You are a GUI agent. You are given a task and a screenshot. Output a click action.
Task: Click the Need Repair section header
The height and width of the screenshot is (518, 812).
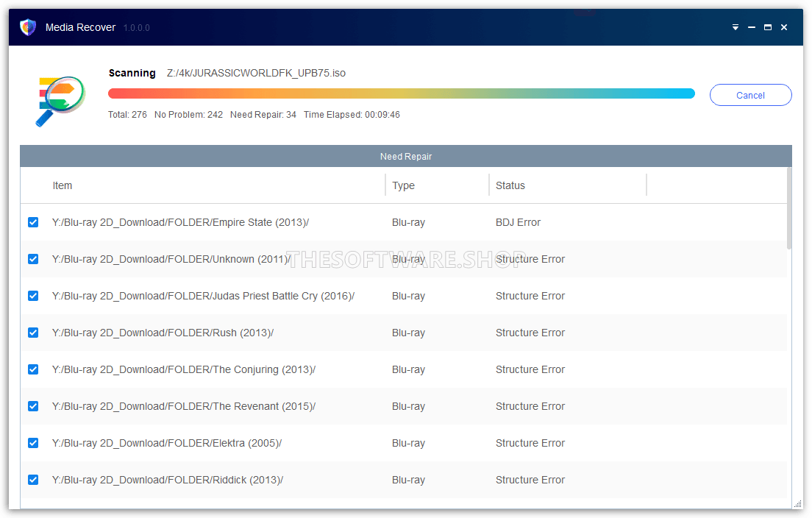click(406, 156)
